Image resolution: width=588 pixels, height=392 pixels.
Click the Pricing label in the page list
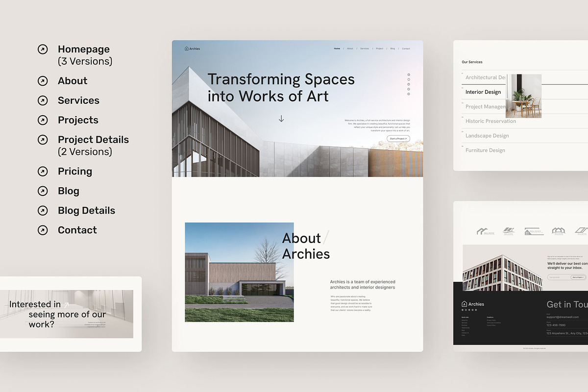pyautogui.click(x=75, y=171)
